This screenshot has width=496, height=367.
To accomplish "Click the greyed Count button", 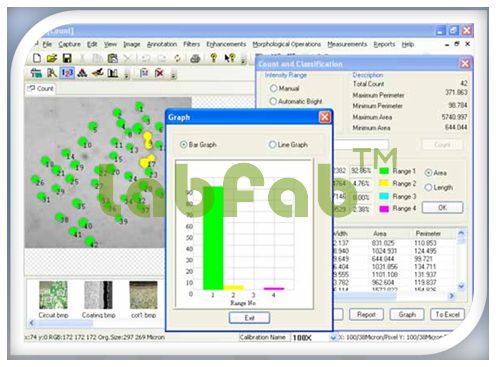I will [442, 145].
